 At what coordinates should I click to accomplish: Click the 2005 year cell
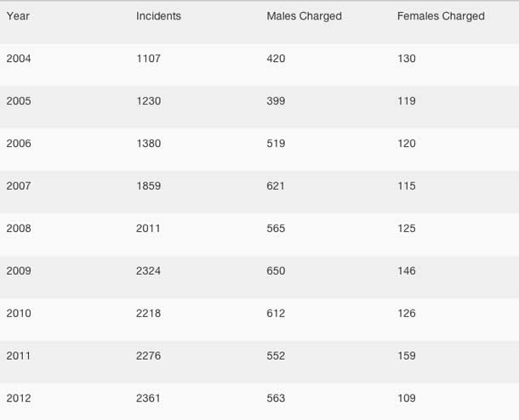coord(19,101)
